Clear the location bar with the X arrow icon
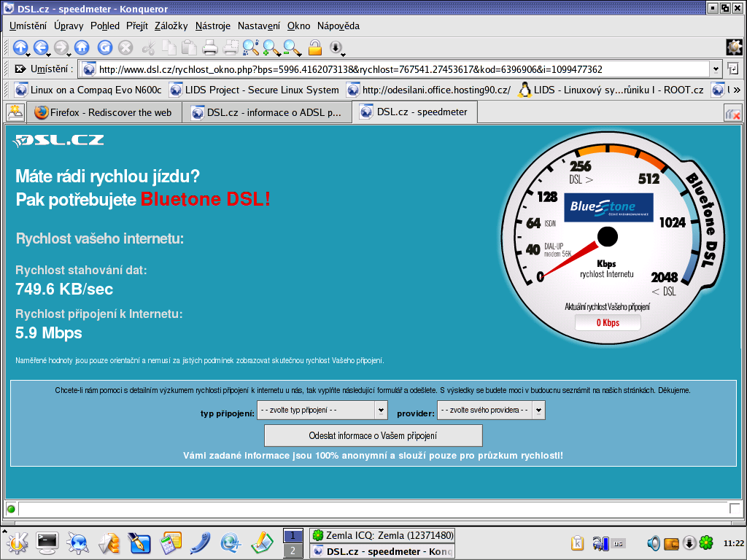 (x=20, y=69)
